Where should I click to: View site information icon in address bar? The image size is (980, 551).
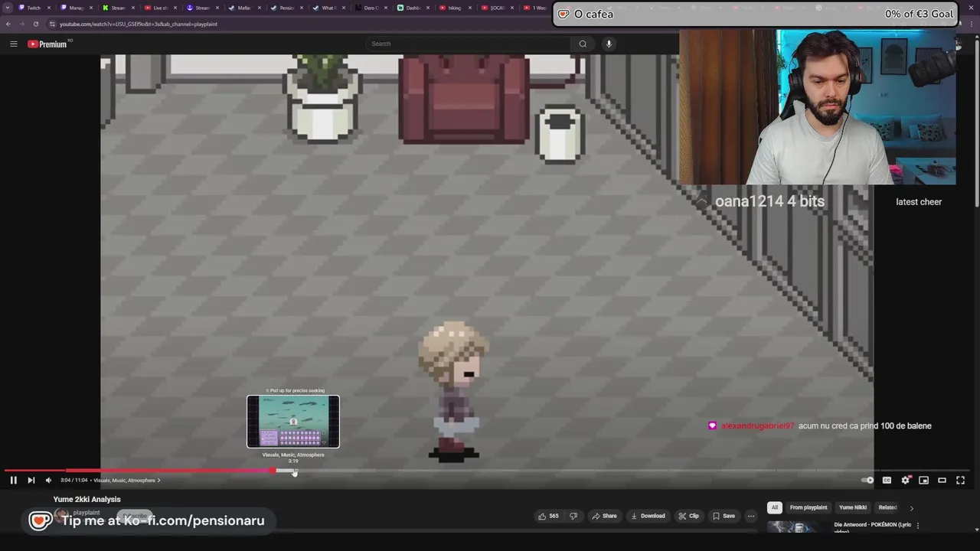(x=51, y=24)
